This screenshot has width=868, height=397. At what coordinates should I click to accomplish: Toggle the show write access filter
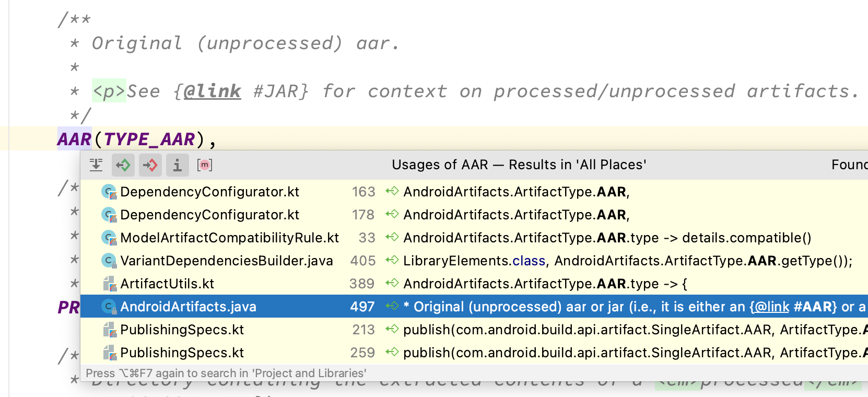click(x=150, y=165)
